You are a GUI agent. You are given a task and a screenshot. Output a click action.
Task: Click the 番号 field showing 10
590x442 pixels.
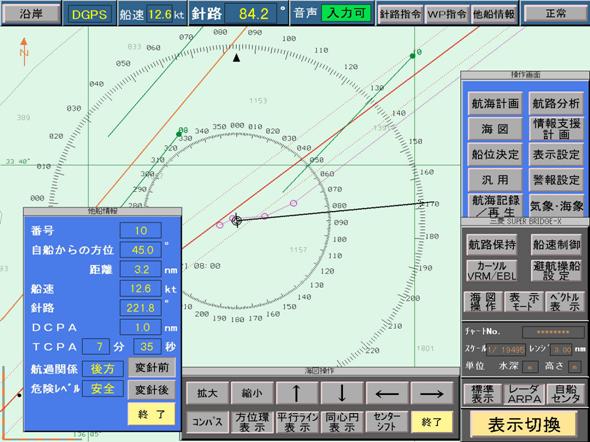click(x=141, y=231)
